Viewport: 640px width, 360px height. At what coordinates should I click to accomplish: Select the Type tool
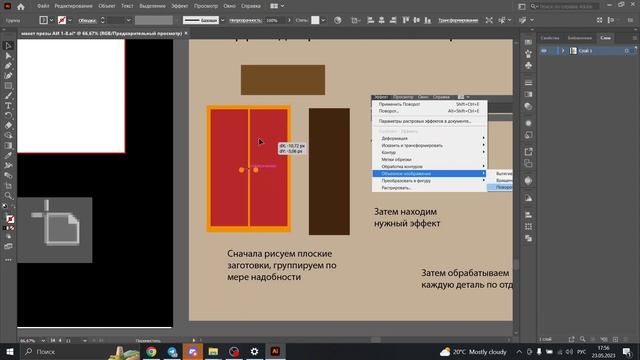coord(8,106)
